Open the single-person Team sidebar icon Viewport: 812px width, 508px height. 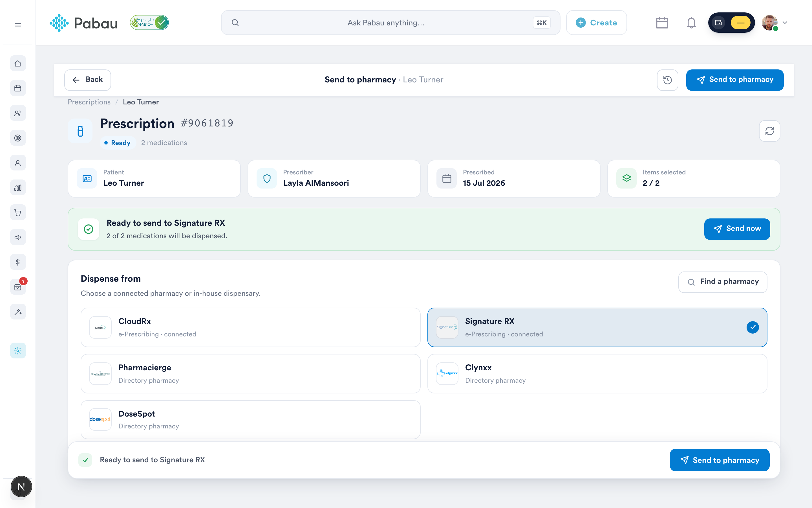[x=18, y=163]
